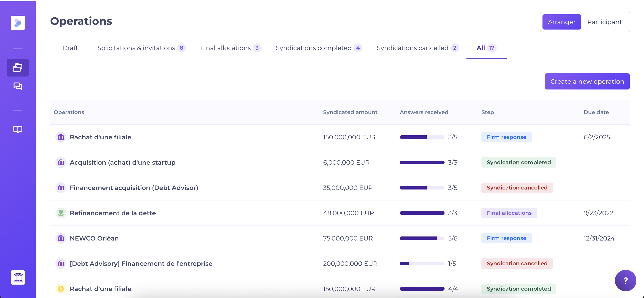Open Acquisition (achat) d'une startup operation
The width and height of the screenshot is (644, 298).
(x=123, y=162)
